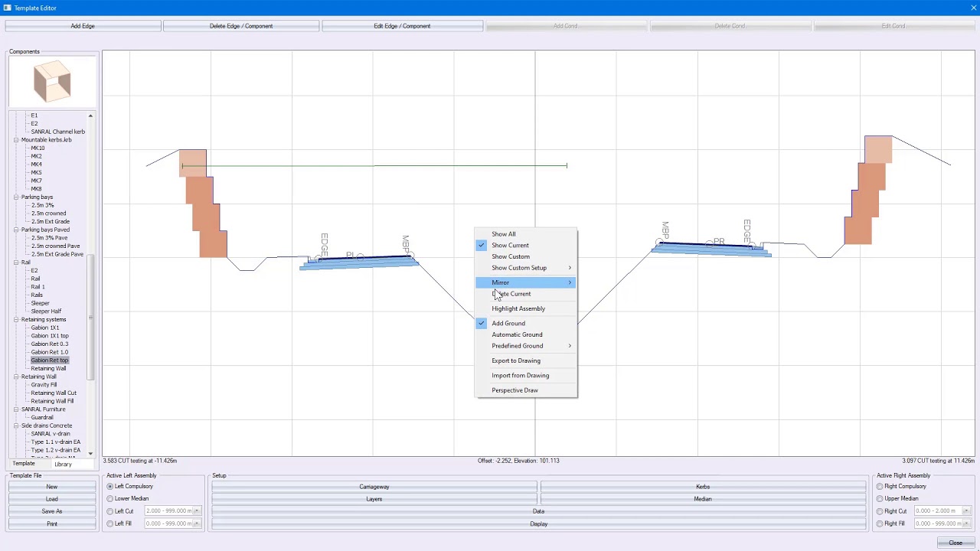The image size is (980, 551).
Task: Open the Mirror submenu
Action: (x=526, y=282)
